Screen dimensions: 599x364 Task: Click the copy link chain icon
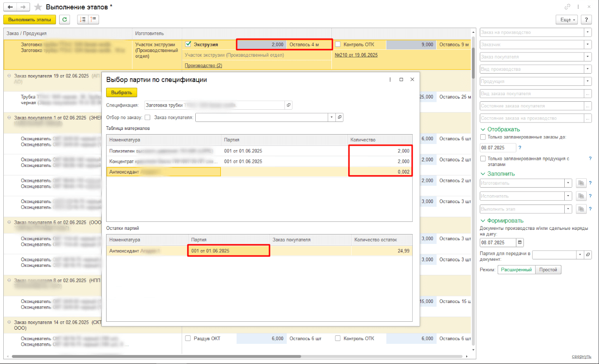[568, 7]
